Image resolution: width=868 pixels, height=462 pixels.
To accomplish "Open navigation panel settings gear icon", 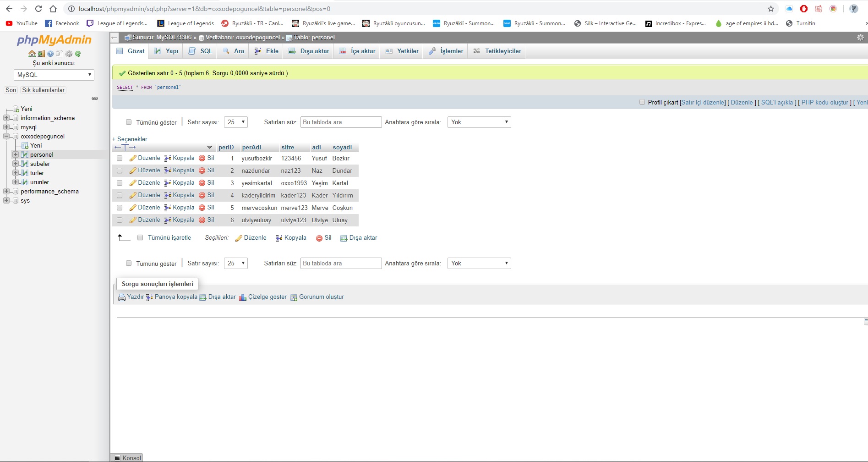I will pyautogui.click(x=69, y=54).
